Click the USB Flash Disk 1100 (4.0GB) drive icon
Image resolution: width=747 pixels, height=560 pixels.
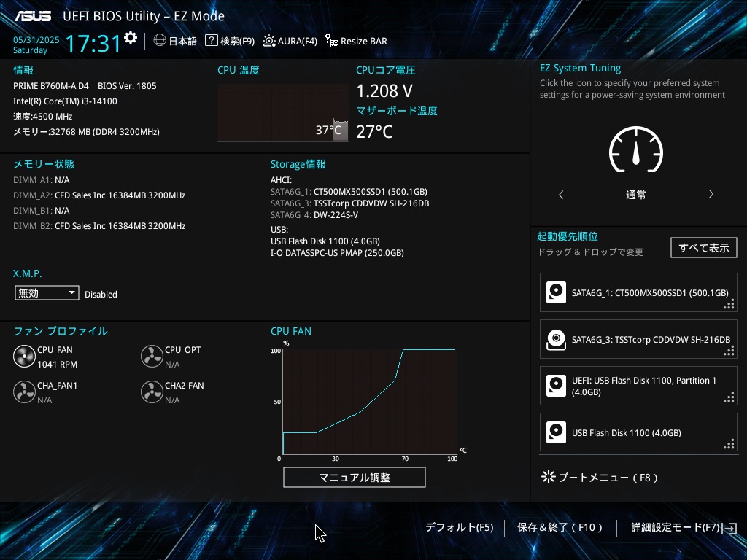point(556,432)
